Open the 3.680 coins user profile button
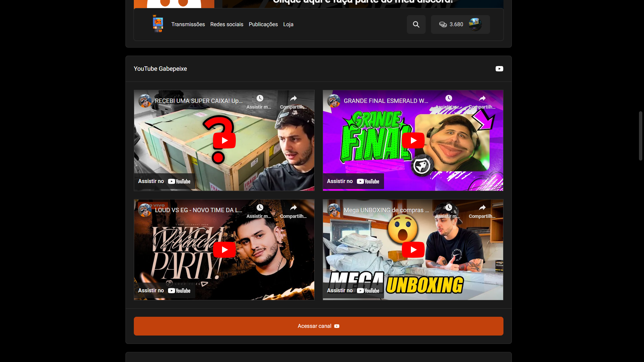Screen dimensions: 644x362 coord(460,24)
